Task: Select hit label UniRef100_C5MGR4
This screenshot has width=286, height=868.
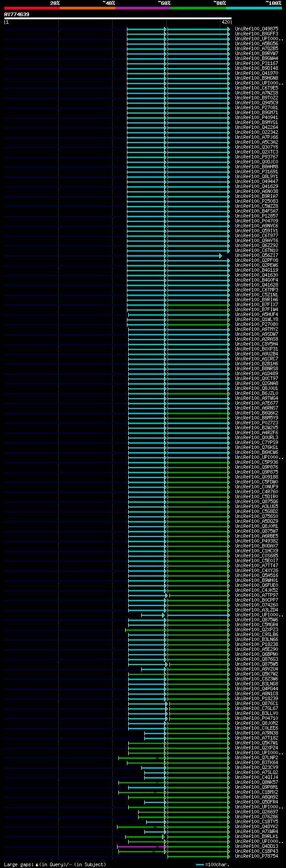Action: click(x=257, y=625)
